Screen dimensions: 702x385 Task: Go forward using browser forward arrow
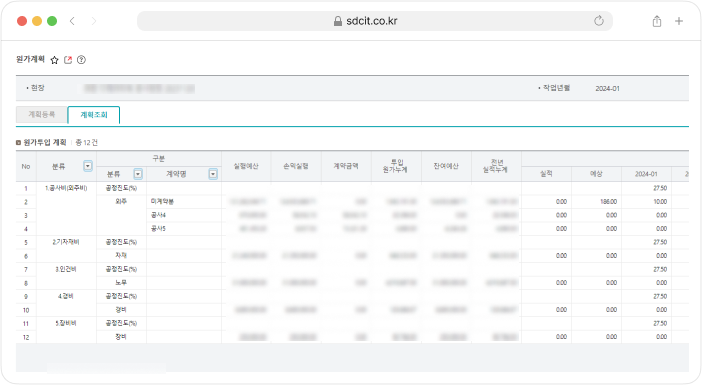pyautogui.click(x=94, y=21)
